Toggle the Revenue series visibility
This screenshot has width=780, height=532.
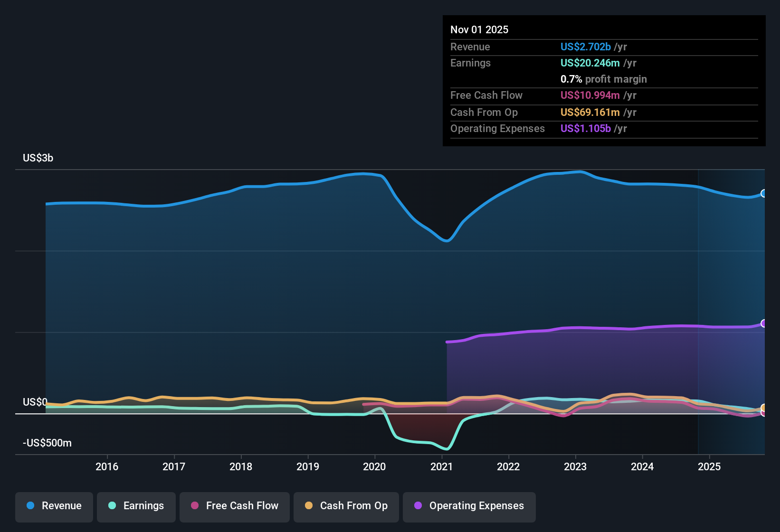[x=54, y=506]
